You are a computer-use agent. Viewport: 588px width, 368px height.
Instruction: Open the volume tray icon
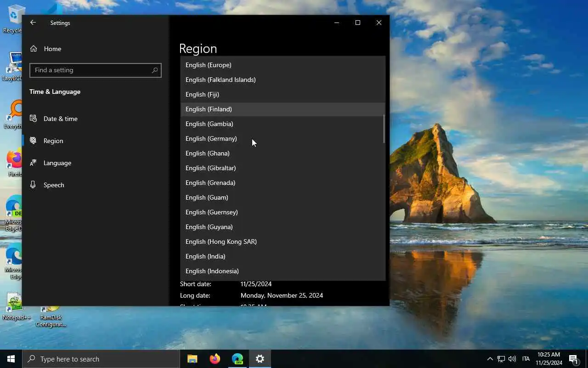(x=512, y=359)
